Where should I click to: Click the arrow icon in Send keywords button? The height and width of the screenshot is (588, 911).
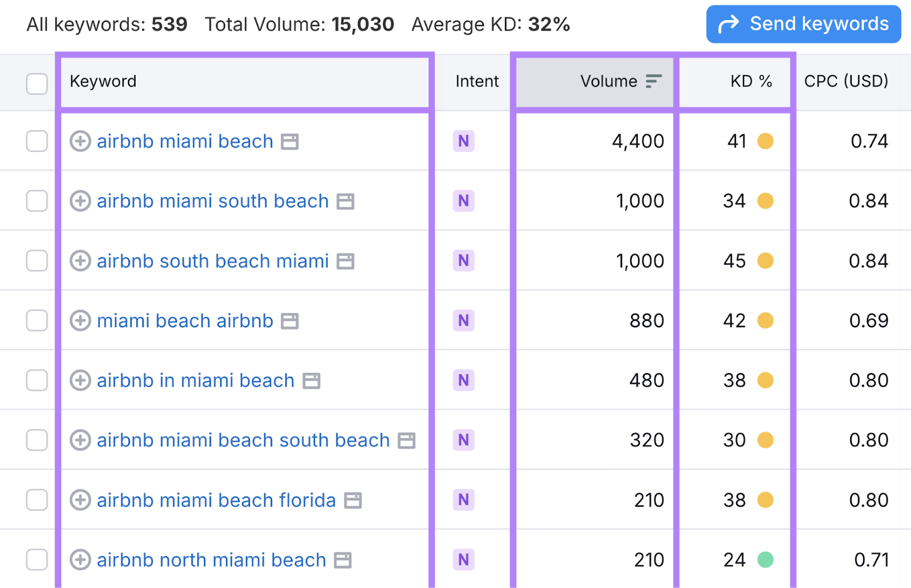click(x=729, y=23)
